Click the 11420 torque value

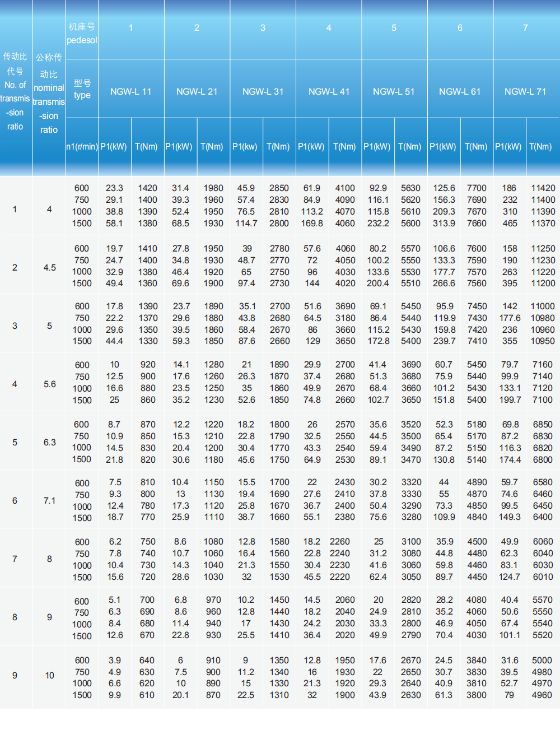[543, 188]
